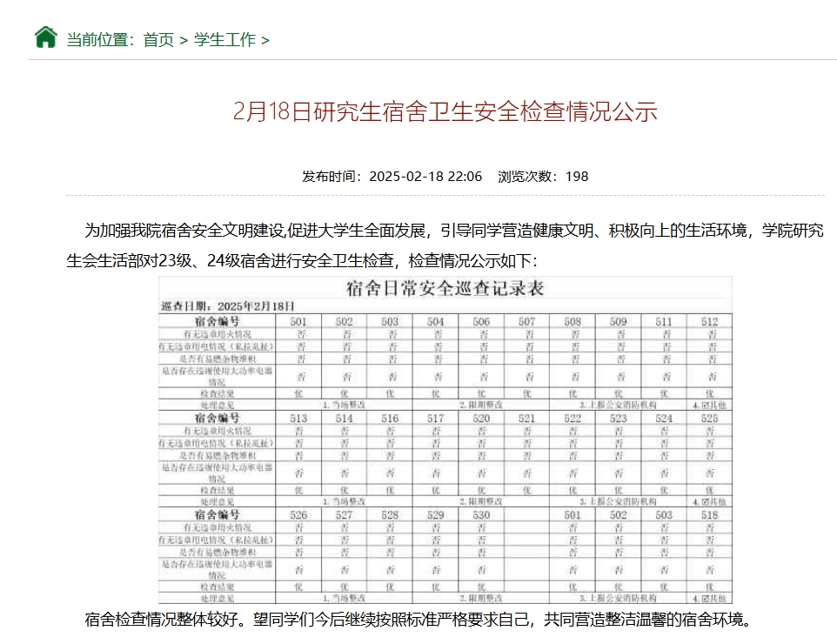Select room number 512 in the table
This screenshot has width=837, height=644.
[709, 321]
